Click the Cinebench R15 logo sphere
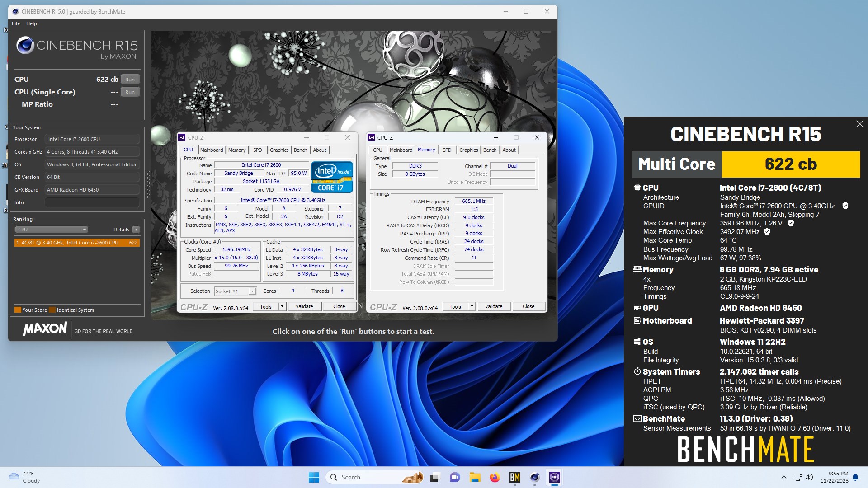The height and width of the screenshot is (488, 868). point(25,46)
